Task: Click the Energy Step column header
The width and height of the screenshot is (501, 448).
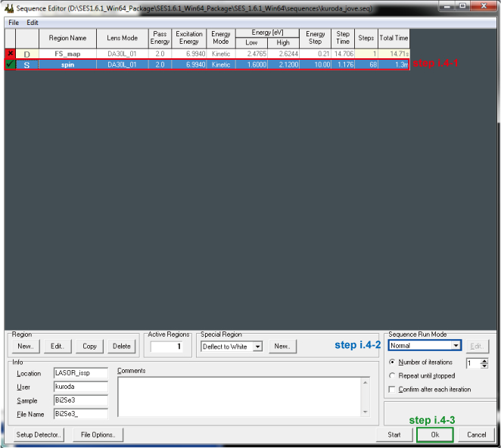Action: [316, 39]
